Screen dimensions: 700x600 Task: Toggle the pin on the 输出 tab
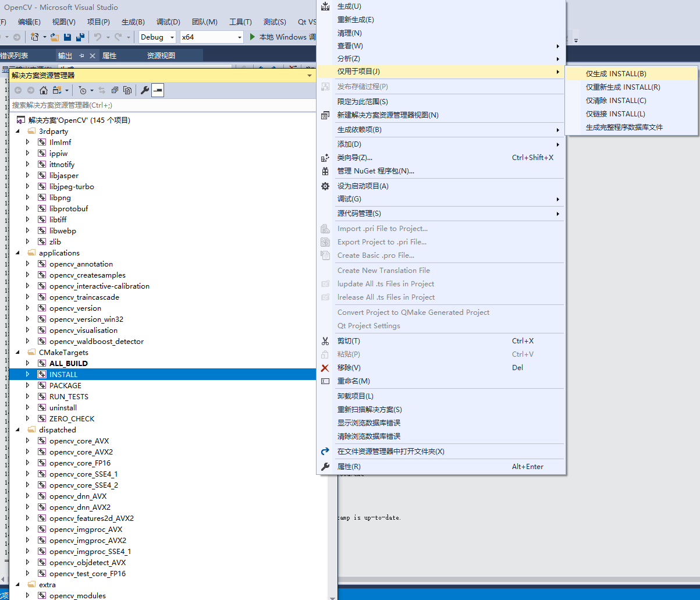(x=81, y=56)
